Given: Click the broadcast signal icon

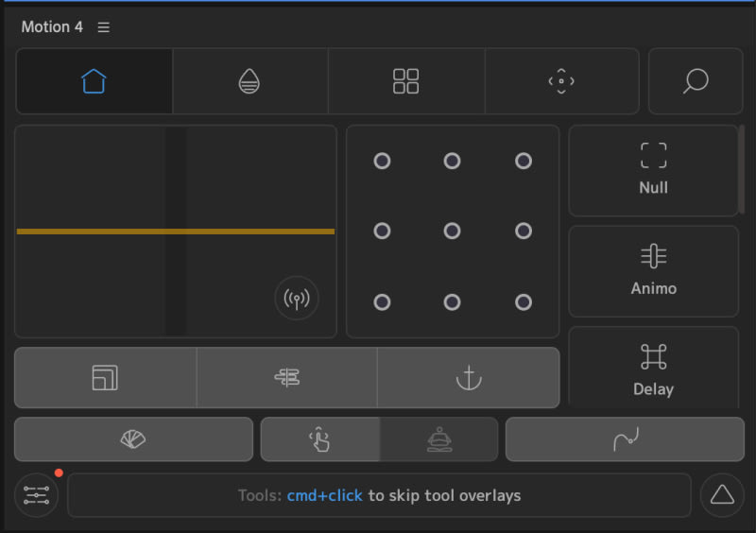Looking at the screenshot, I should point(297,300).
